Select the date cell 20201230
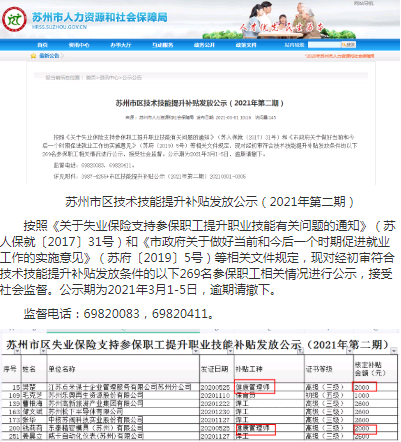 tap(217, 412)
